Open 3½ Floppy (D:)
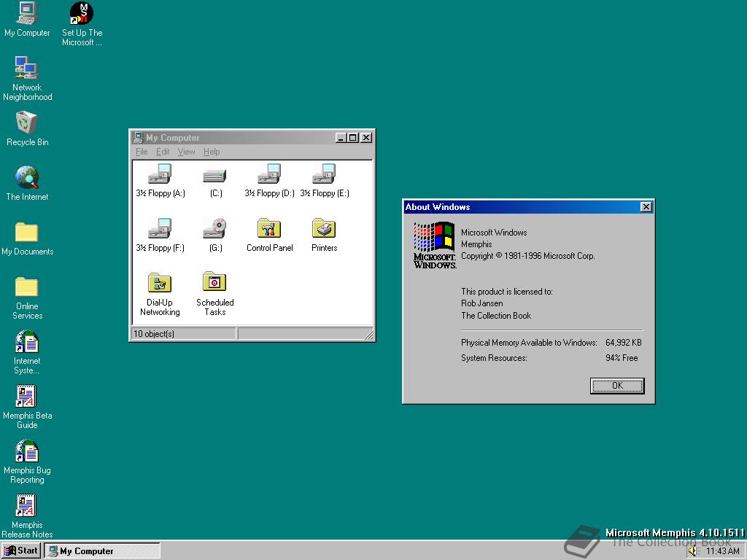The image size is (747, 560). coord(269,174)
